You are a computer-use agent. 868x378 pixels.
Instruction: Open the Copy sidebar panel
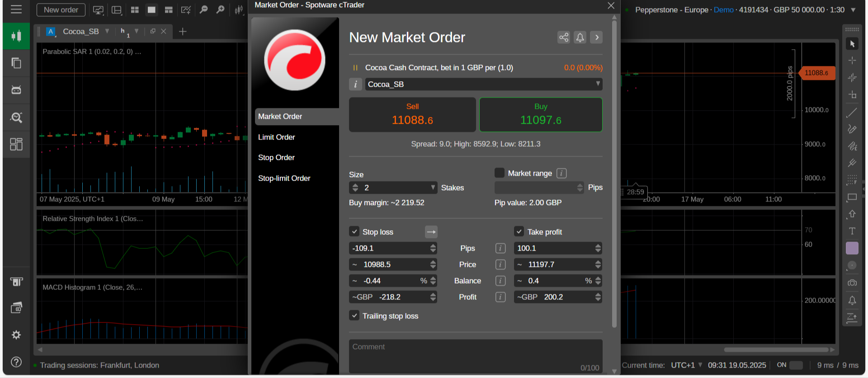(x=16, y=63)
